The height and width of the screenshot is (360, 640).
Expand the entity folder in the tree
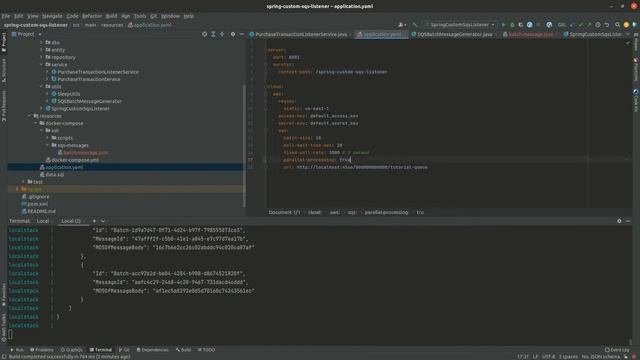pos(41,50)
